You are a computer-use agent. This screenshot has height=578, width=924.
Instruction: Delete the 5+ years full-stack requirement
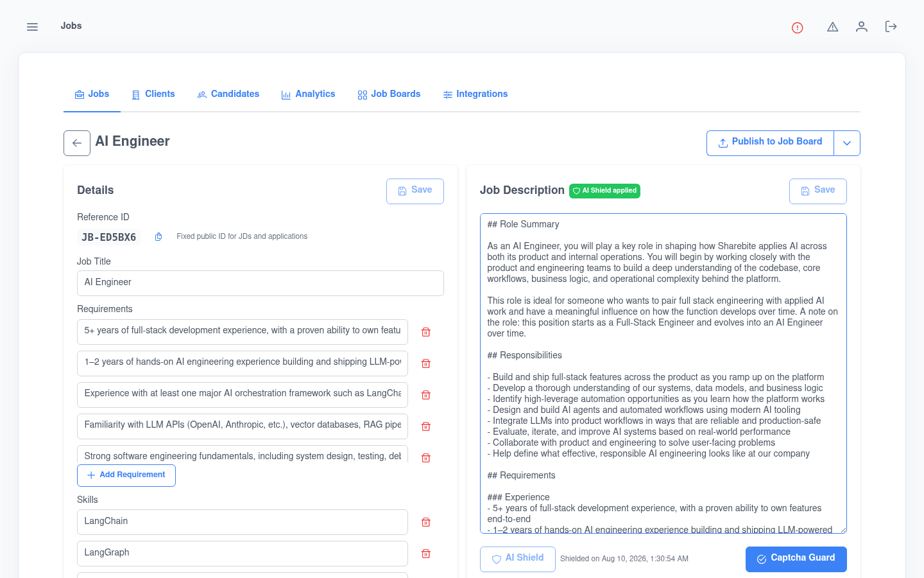coord(426,332)
